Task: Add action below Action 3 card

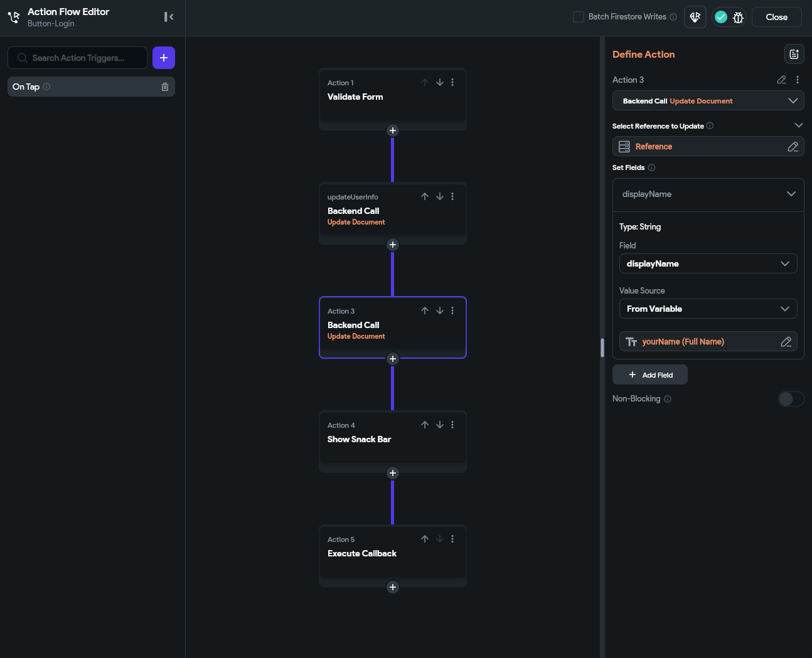Action: pyautogui.click(x=393, y=359)
